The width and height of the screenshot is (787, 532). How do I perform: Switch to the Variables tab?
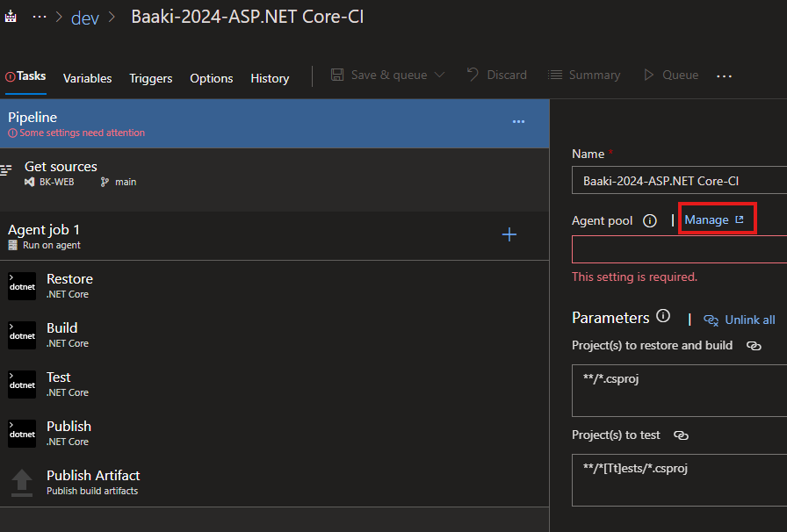[x=87, y=78]
